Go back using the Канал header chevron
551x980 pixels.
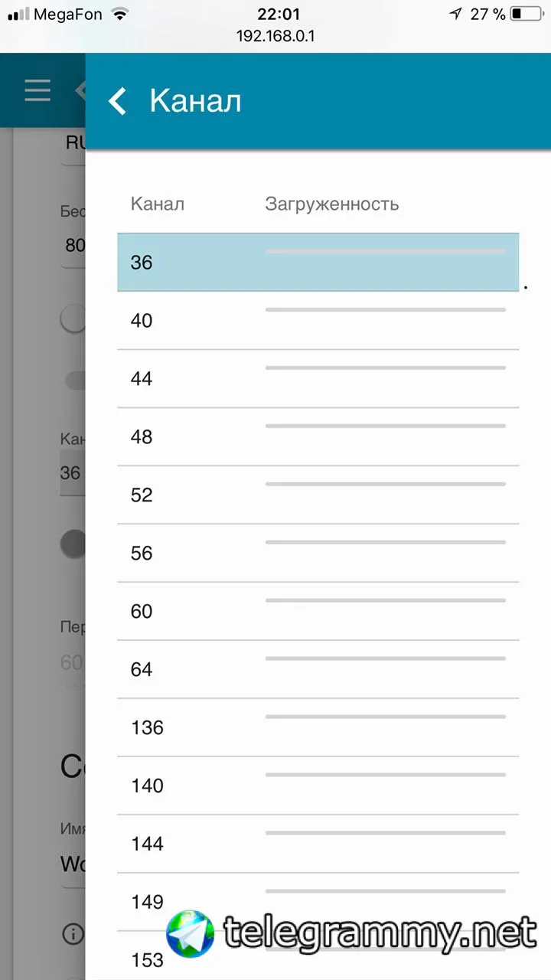click(x=117, y=101)
